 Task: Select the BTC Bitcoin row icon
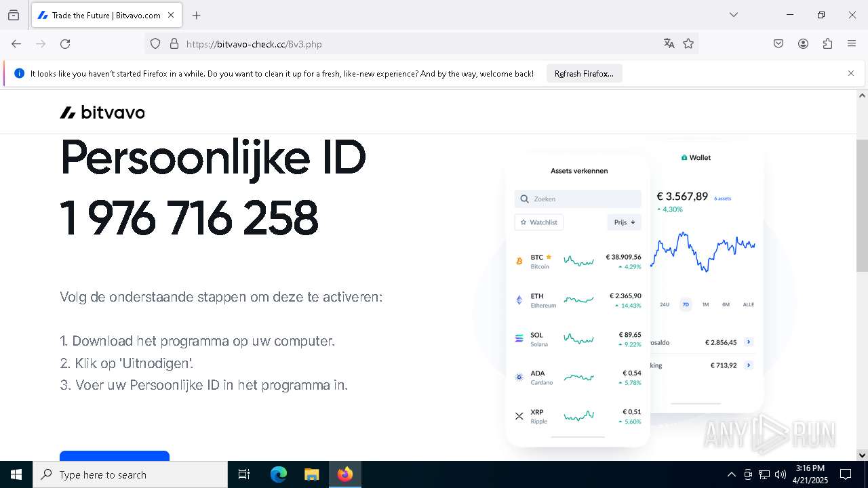click(x=519, y=261)
